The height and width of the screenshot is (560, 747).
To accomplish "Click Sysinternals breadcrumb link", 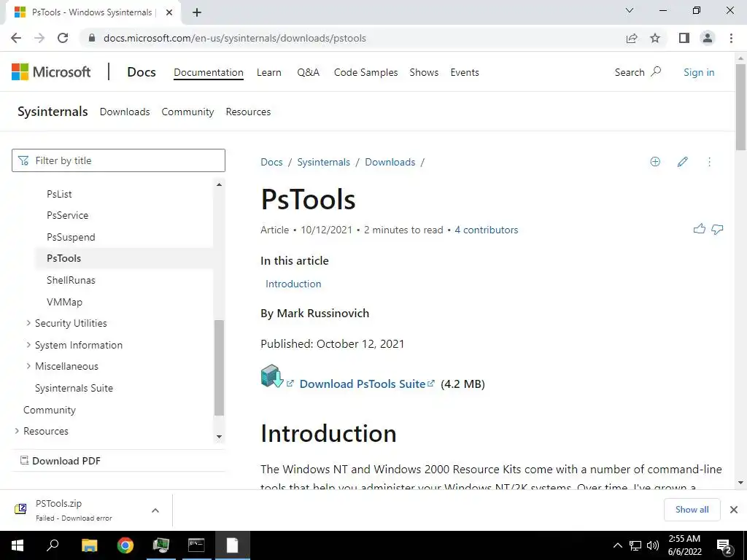I will click(x=323, y=162).
